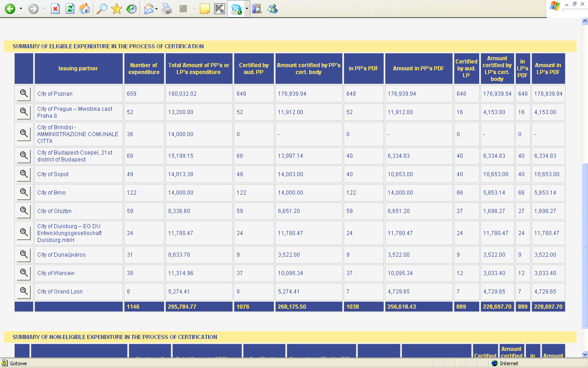Open browsing History clock icon

(x=131, y=9)
